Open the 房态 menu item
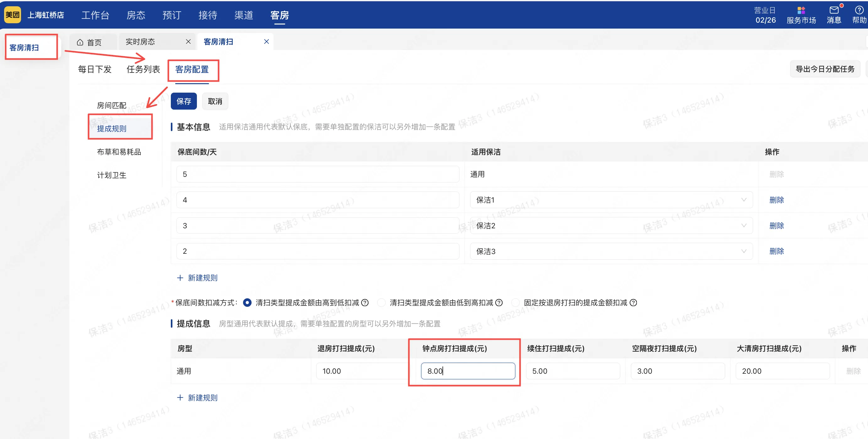Image resolution: width=868 pixels, height=439 pixels. coord(136,15)
